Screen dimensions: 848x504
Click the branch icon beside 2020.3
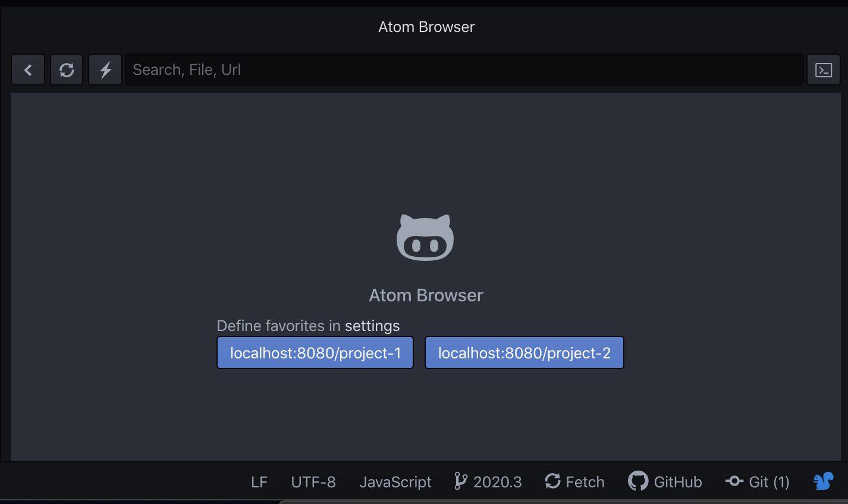(460, 481)
